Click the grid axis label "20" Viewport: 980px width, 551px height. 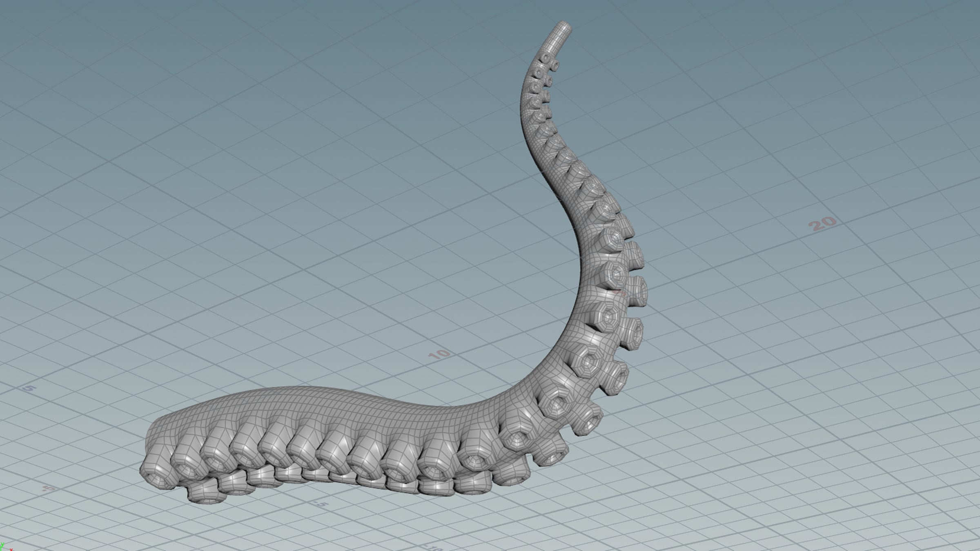pos(822,223)
